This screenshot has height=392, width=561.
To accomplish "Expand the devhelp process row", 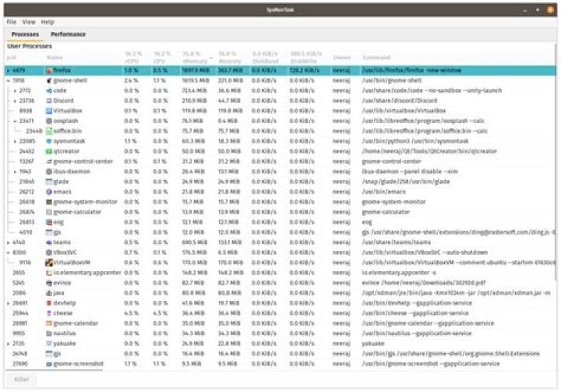I will coord(9,304).
